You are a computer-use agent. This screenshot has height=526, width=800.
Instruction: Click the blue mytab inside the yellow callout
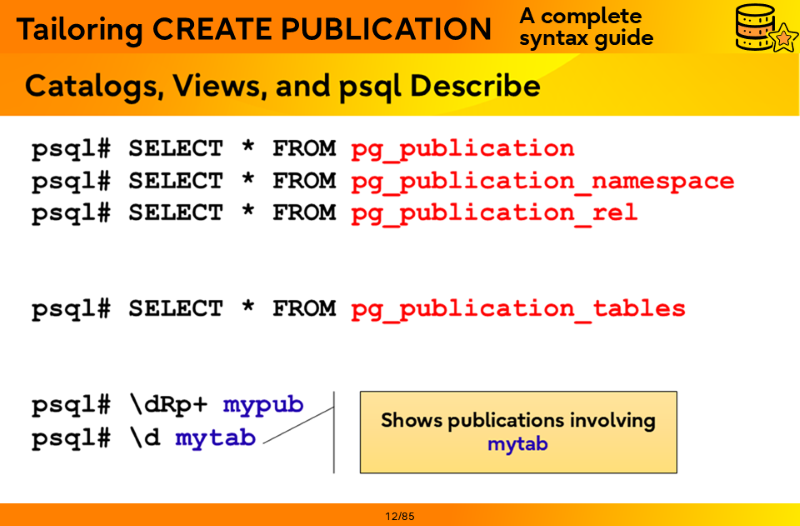517,445
